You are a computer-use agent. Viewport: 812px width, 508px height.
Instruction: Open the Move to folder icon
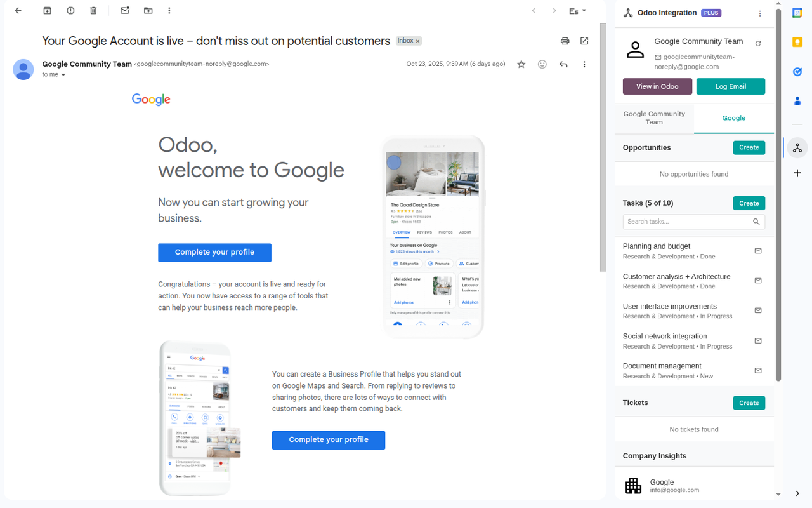click(x=148, y=11)
